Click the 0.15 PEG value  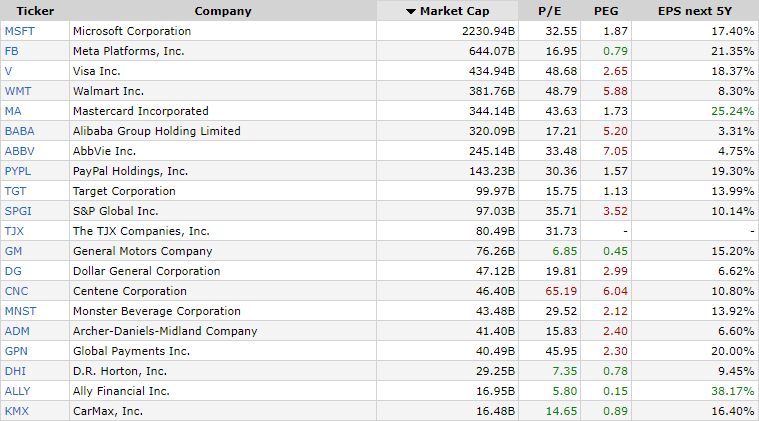[615, 391]
